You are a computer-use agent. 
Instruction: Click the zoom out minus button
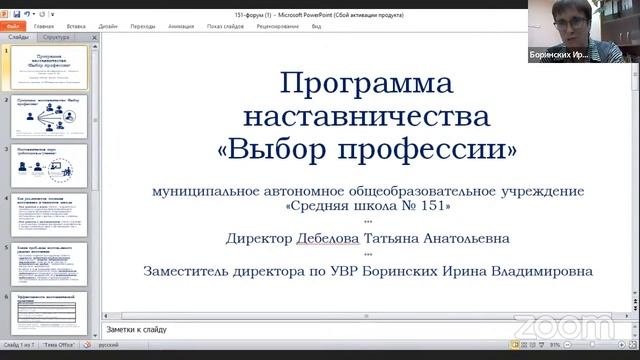point(567,345)
